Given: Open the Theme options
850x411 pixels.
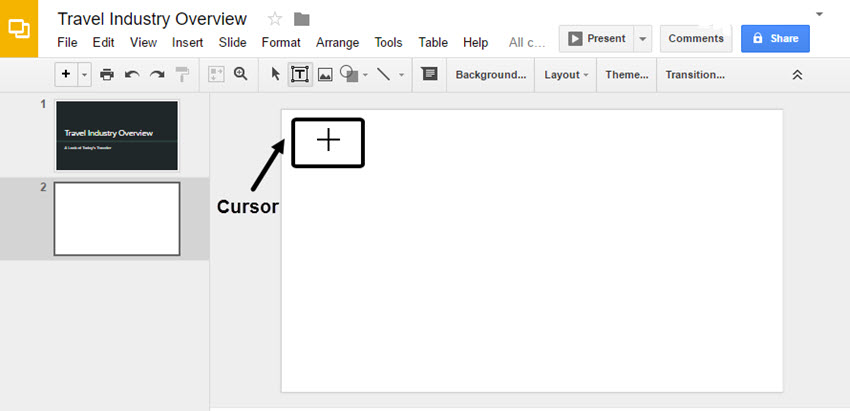Looking at the screenshot, I should (x=627, y=75).
